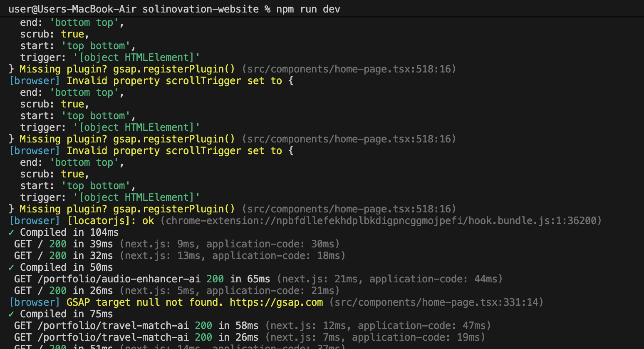Viewport: 644px width, 349px height.
Task: Click the 'Compiled in 50ms' line
Action: 61,267
